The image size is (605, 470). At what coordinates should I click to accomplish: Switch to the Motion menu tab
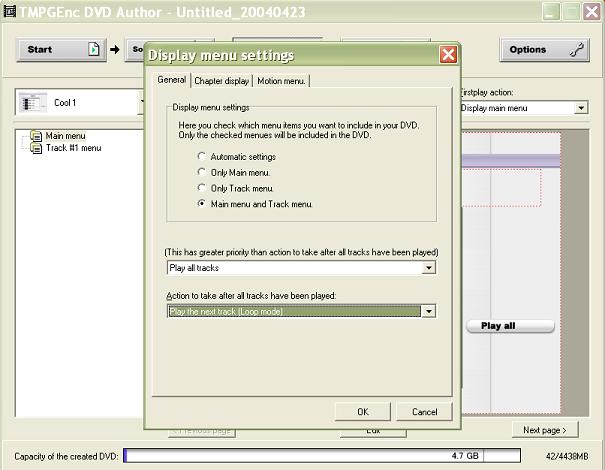tap(281, 81)
